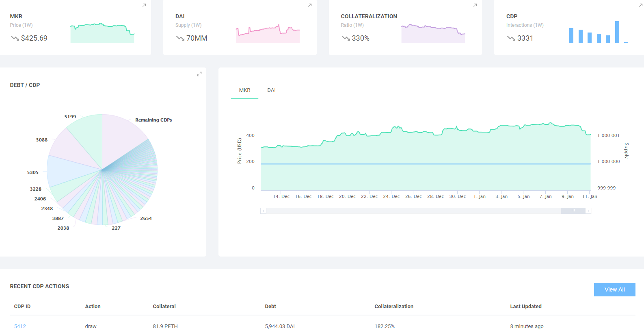The image size is (644, 335).
Task: Click the pie label 3228
Action: [36, 189]
